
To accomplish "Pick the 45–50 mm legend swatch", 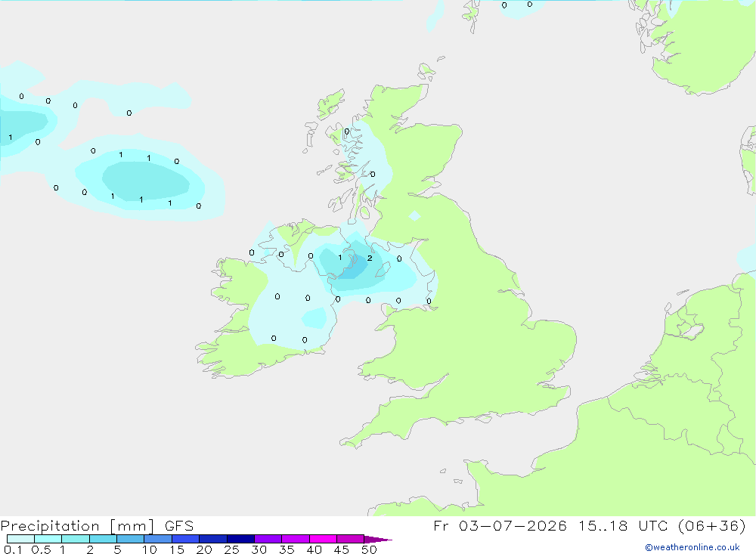I will tap(351, 539).
